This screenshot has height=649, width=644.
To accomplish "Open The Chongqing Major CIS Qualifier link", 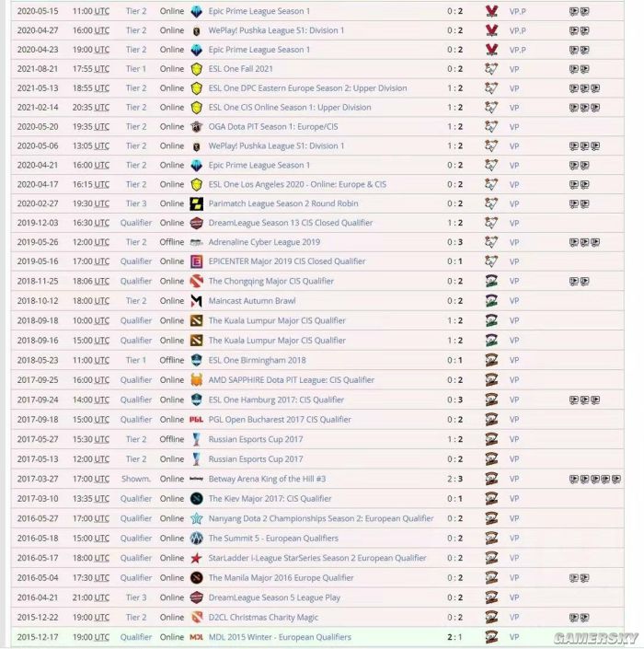I will (271, 281).
